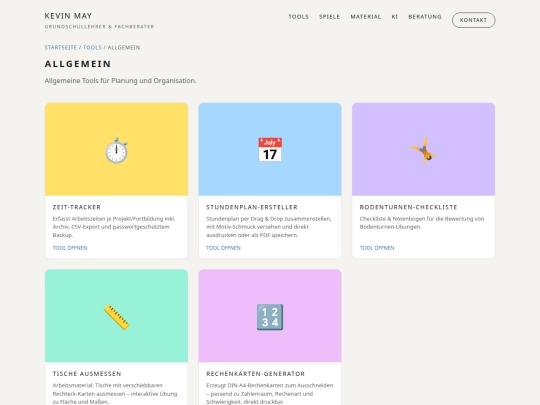Click the Grundschullehrer & Fachberater tagline
540x405 pixels.
99,27
